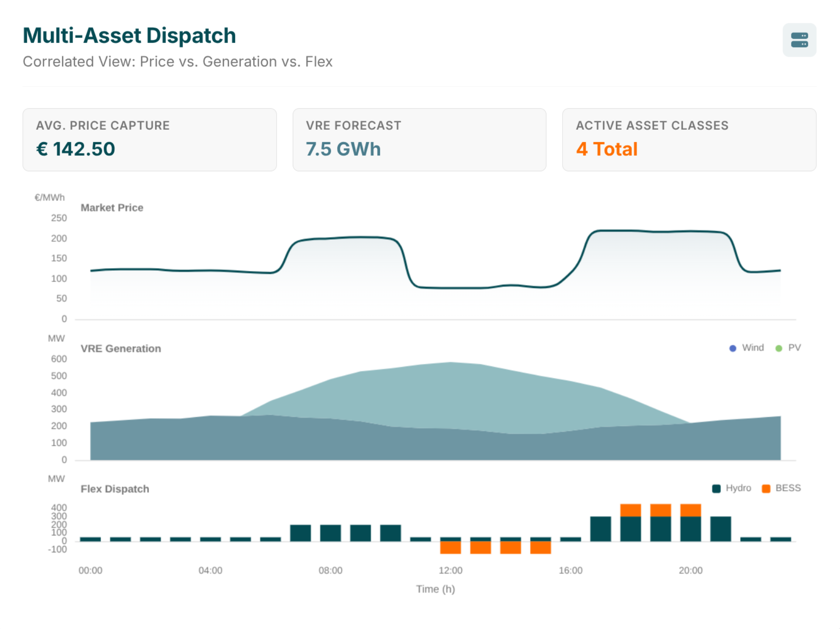Open the Avg. Price Capture card
The height and width of the screenshot is (629, 840).
coord(149,139)
